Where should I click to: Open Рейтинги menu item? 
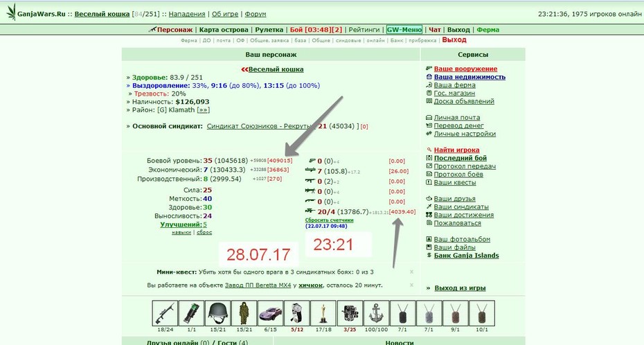point(364,30)
